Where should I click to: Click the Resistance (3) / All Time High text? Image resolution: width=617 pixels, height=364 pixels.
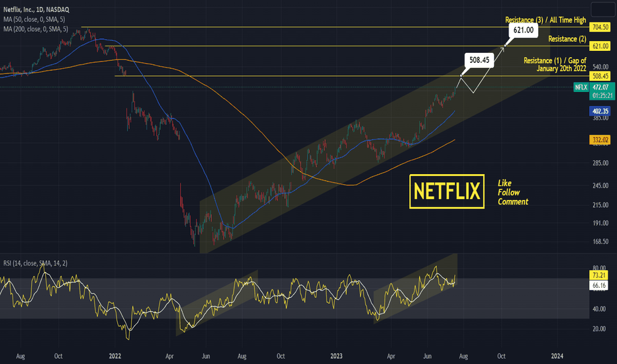coord(546,20)
